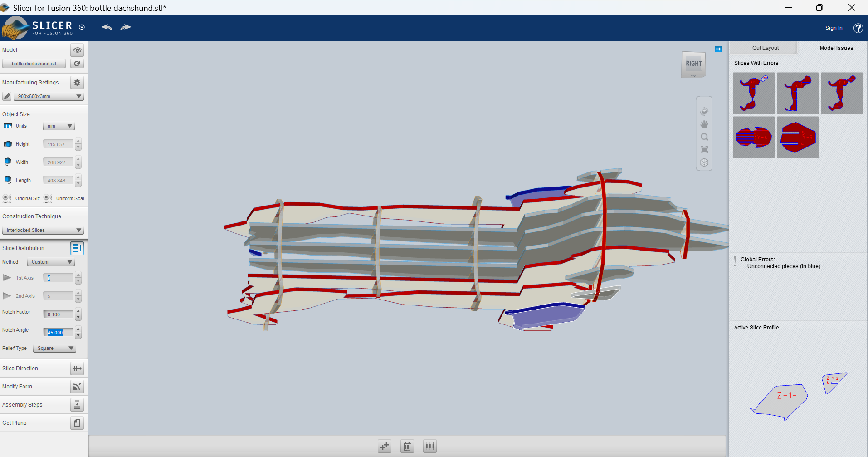Increase Length with the up stepper
Screen dimensions: 868x457
coord(78,177)
